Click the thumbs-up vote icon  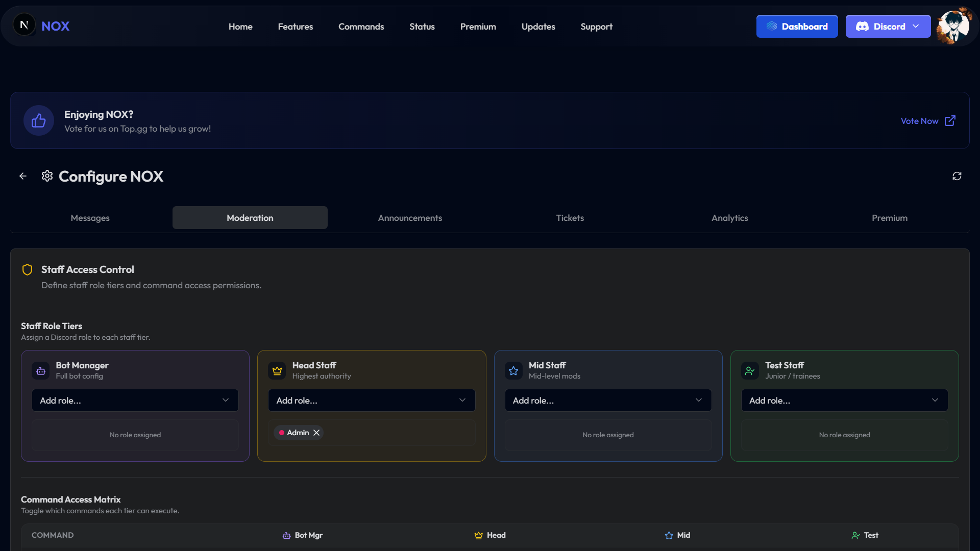(x=39, y=121)
